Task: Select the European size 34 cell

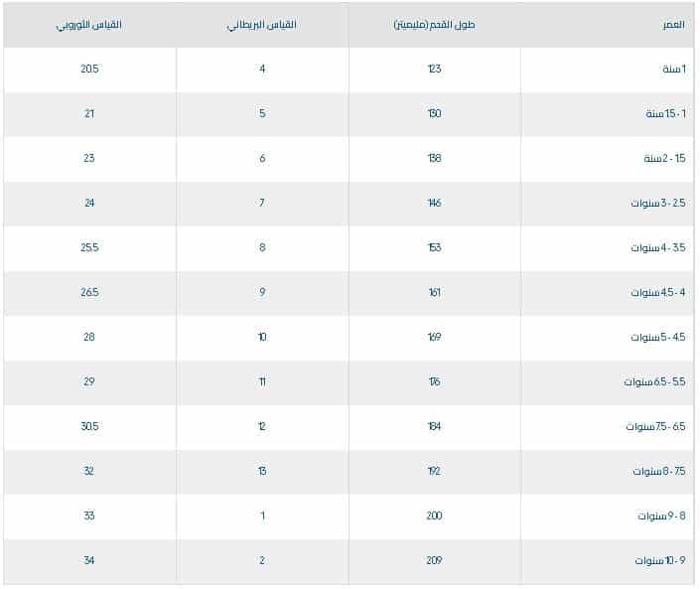Action: 89,561
